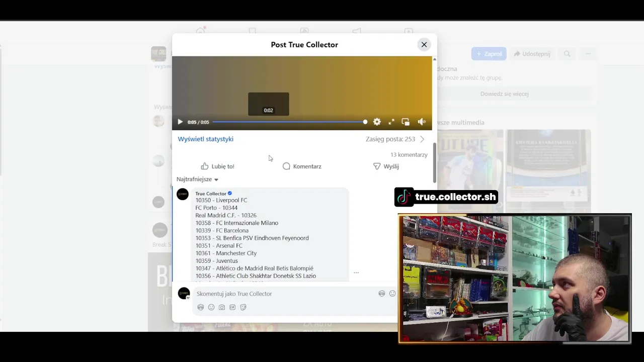Select line "10356 - Athletic Club Shakhtar Donetsk SS Lazio"
Screen dimensions: 644x362
(x=256, y=276)
